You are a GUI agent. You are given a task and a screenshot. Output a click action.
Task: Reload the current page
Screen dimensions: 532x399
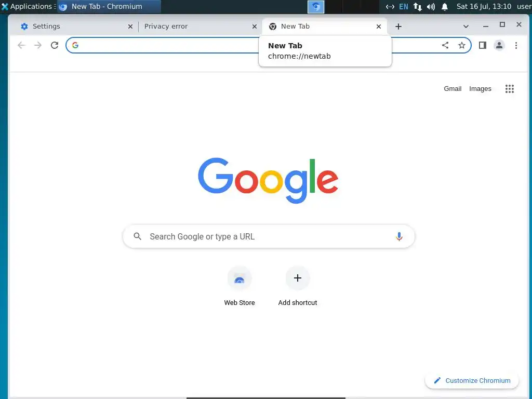54,45
